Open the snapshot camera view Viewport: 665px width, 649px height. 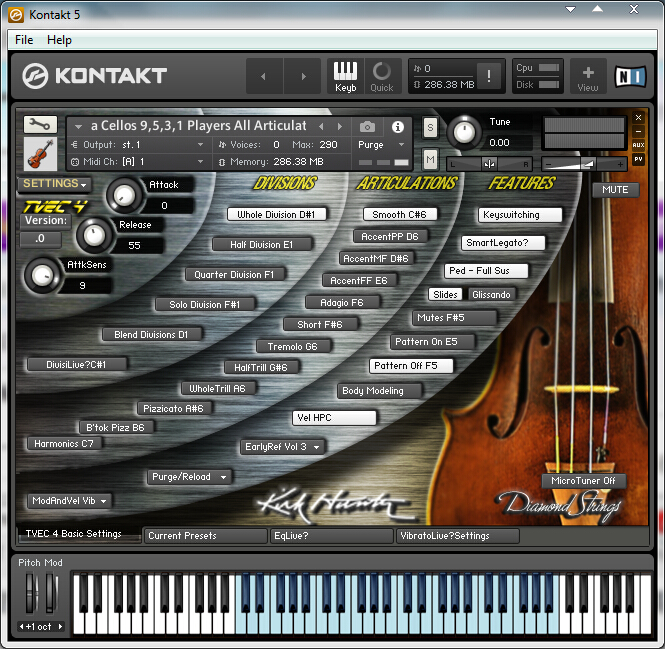tap(367, 126)
